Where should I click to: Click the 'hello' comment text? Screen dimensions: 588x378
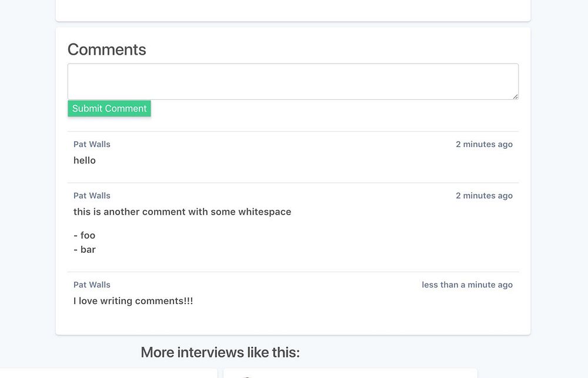click(85, 160)
